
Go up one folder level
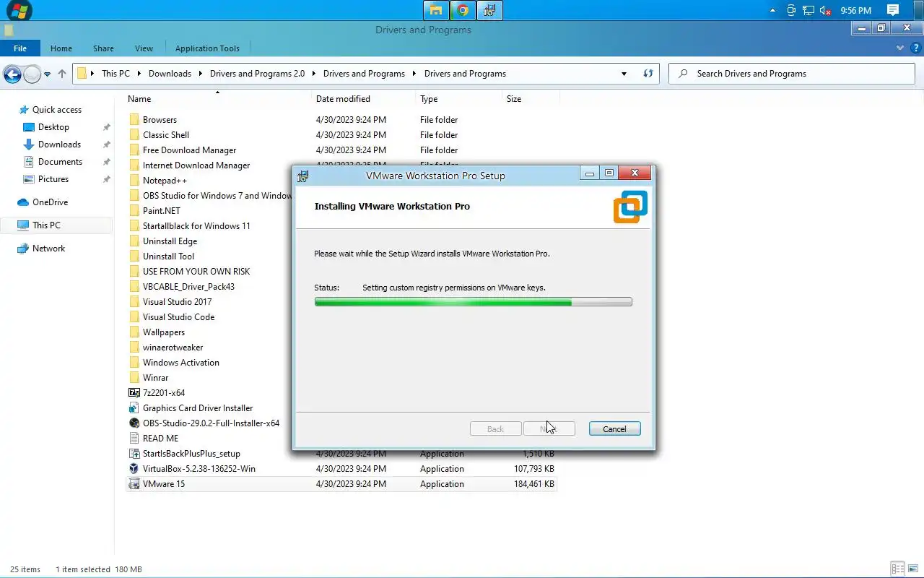click(x=62, y=74)
